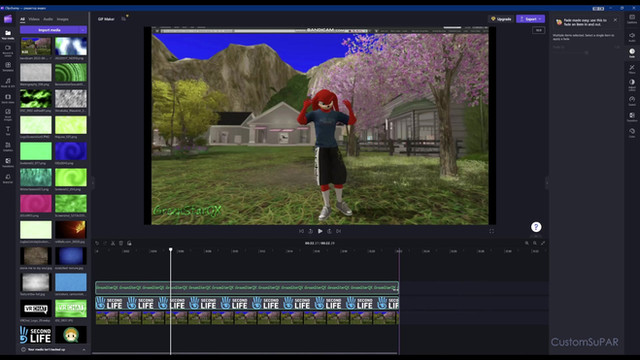Screen dimensions: 640x360
Task: Collapse the left media panel
Action: [93, 182]
